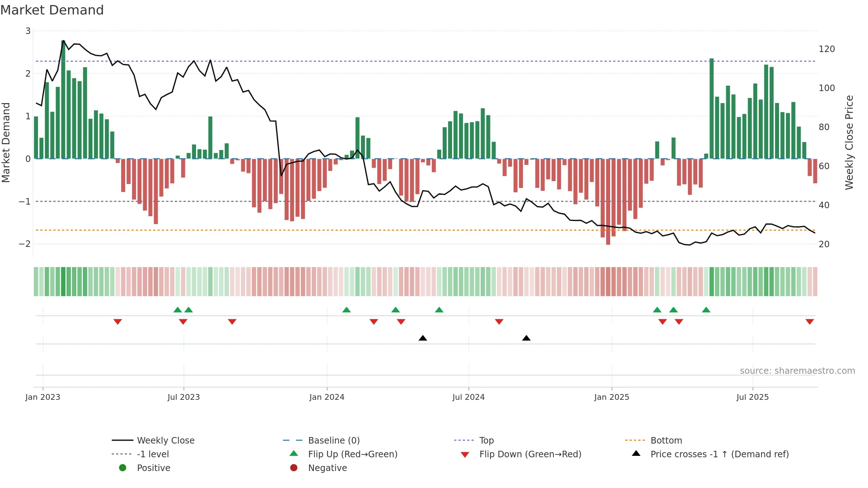Click red Flip Down marker between Jul 2024 and Jan 2025
The image size is (868, 488).
[499, 322]
